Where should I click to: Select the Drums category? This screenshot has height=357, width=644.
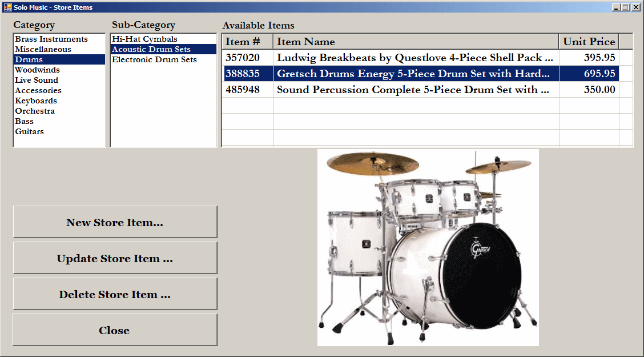(59, 59)
